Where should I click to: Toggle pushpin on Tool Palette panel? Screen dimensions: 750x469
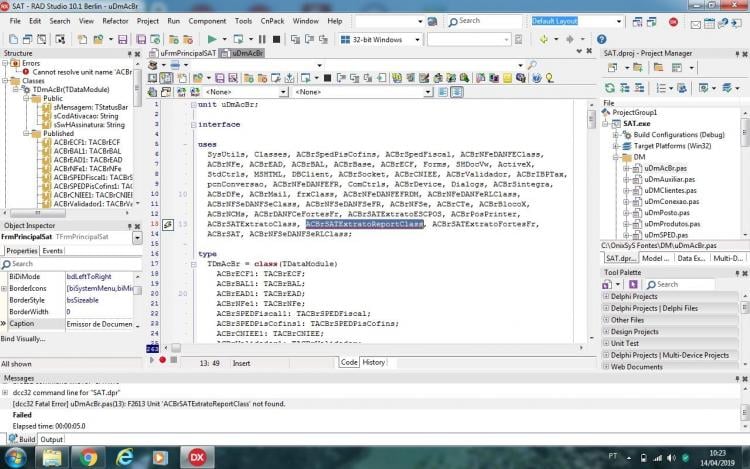click(x=737, y=273)
